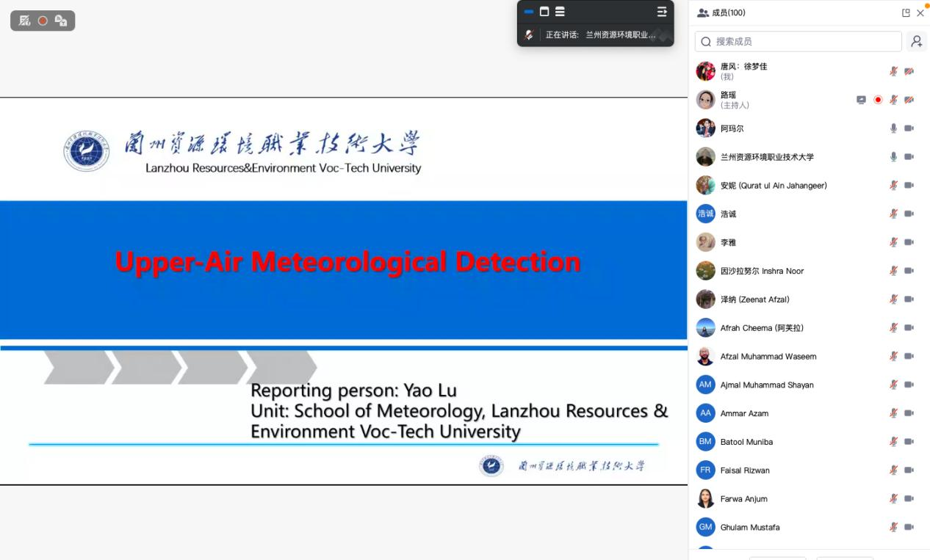The width and height of the screenshot is (930, 560).
Task: Click muted mic icon for 浩诚
Action: [894, 214]
